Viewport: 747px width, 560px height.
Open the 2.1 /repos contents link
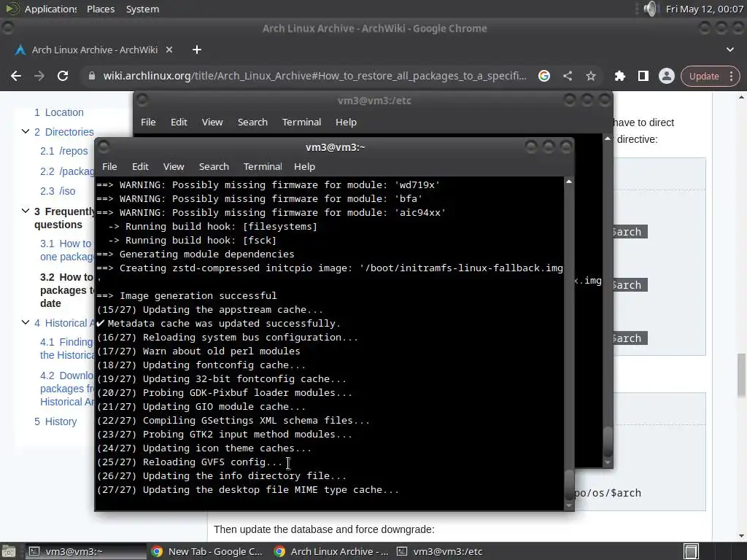pos(64,151)
